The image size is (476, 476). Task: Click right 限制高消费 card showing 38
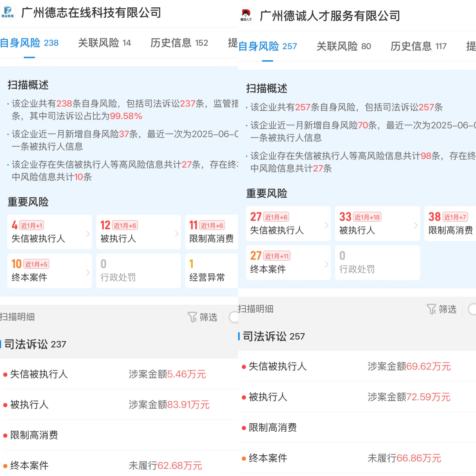tap(450, 223)
